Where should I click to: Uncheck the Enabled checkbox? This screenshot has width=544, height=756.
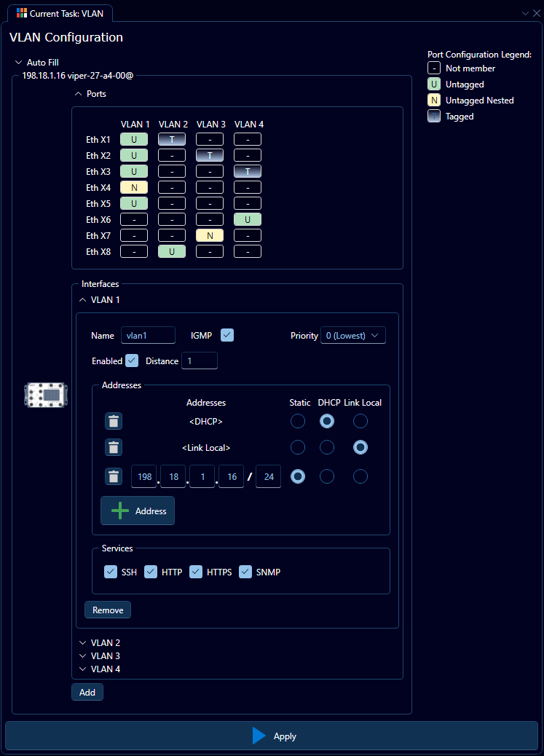[132, 361]
